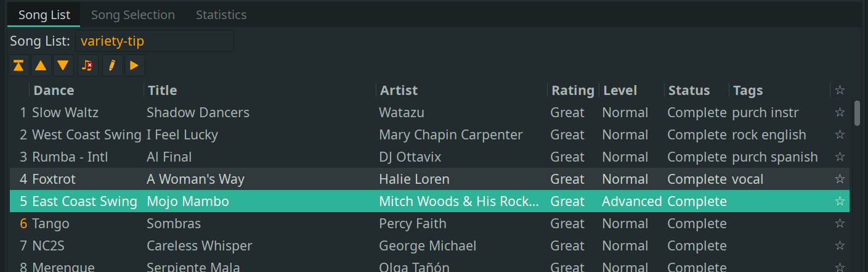Click the Artist column header
The height and width of the screenshot is (272, 868).
click(x=399, y=91)
